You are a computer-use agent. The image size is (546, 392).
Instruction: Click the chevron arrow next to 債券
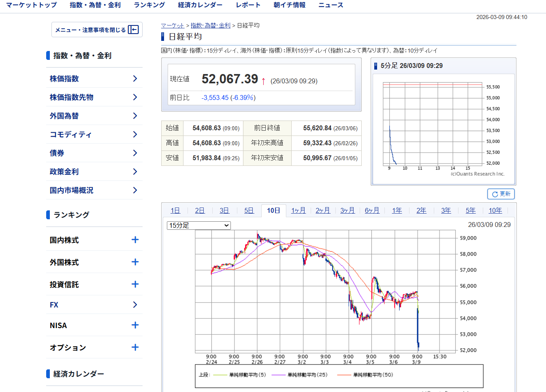[x=135, y=153]
